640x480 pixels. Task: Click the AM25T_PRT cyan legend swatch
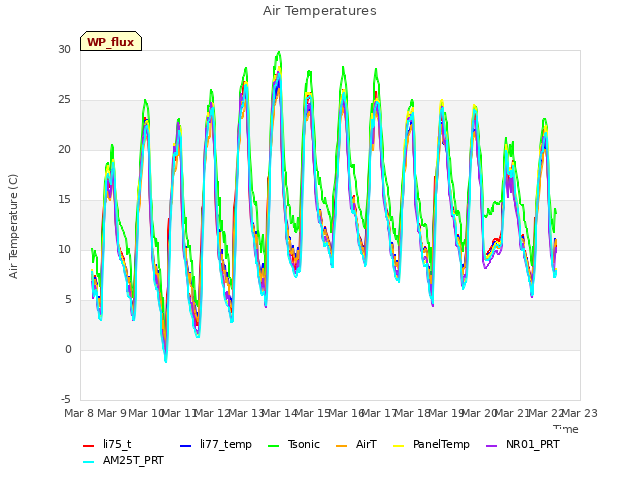(88, 462)
